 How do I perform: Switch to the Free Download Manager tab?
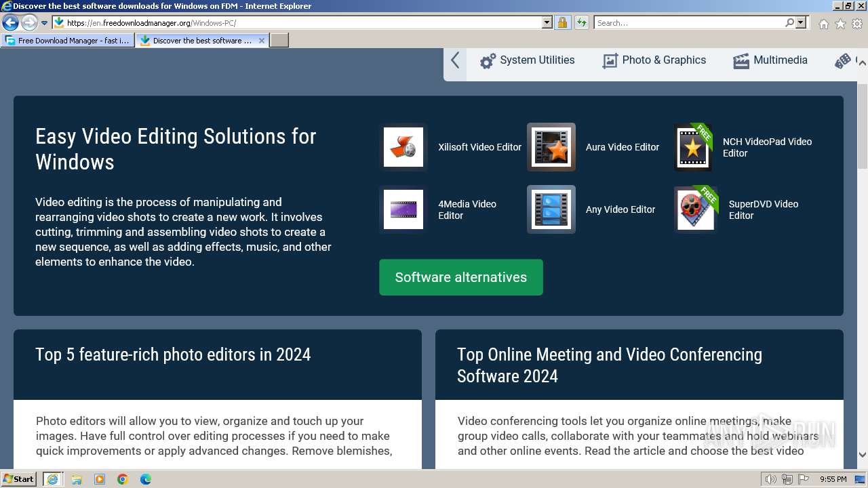(x=68, y=41)
